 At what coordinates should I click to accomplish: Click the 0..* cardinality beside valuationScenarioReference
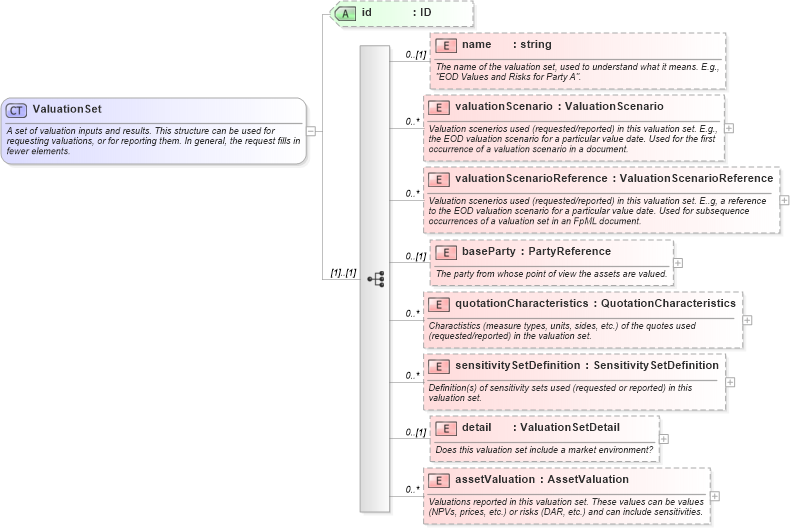tap(413, 193)
